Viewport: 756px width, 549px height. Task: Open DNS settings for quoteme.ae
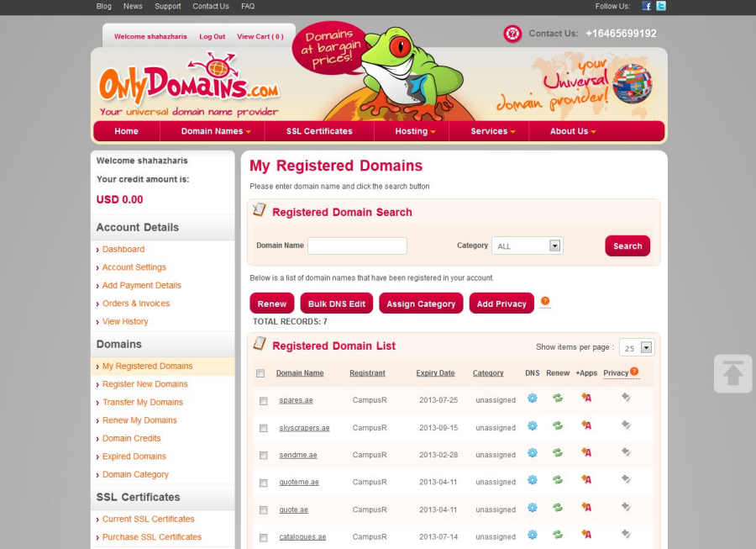(533, 479)
